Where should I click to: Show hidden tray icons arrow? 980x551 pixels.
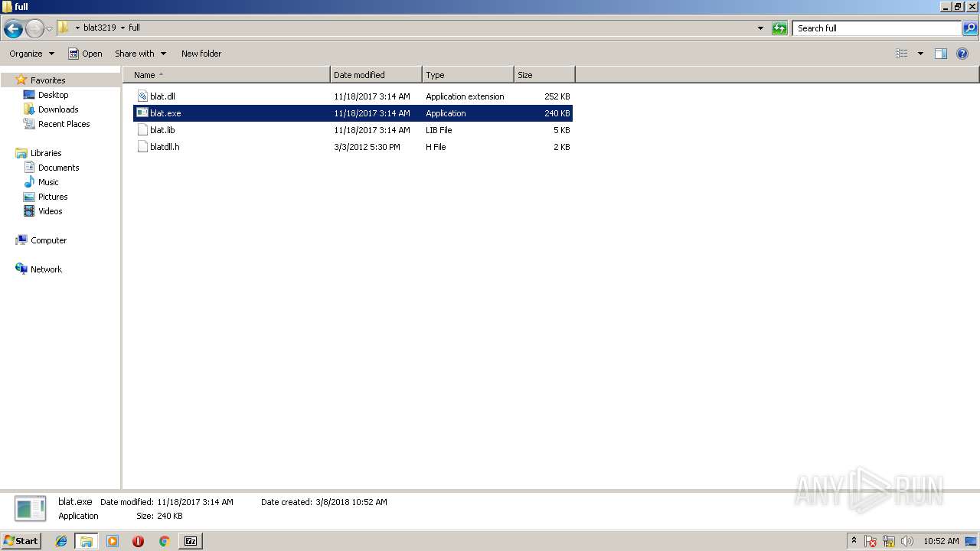point(854,541)
